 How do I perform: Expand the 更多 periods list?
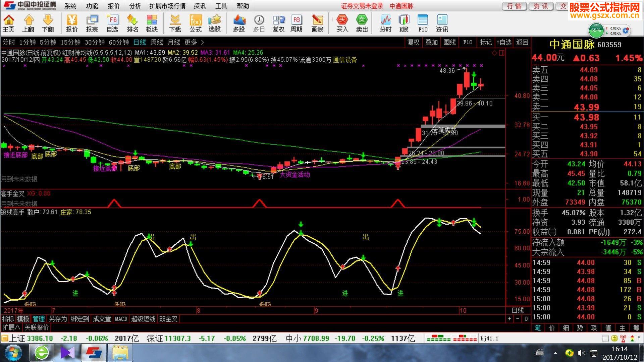click(194, 42)
